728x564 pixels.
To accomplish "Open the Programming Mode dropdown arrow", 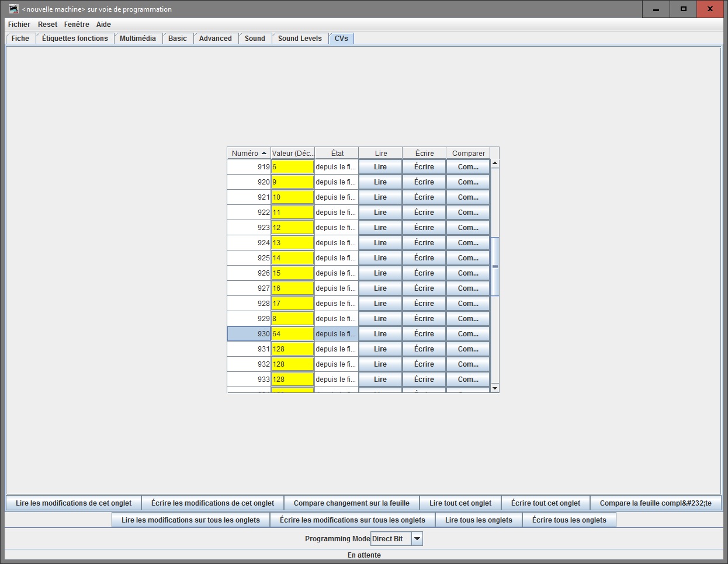I will 417,539.
